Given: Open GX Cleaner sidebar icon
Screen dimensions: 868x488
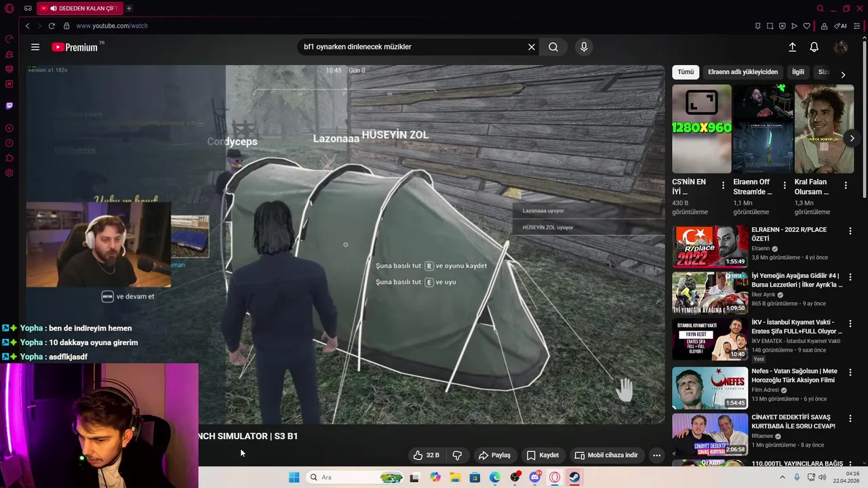Looking at the screenshot, I should click(9, 54).
